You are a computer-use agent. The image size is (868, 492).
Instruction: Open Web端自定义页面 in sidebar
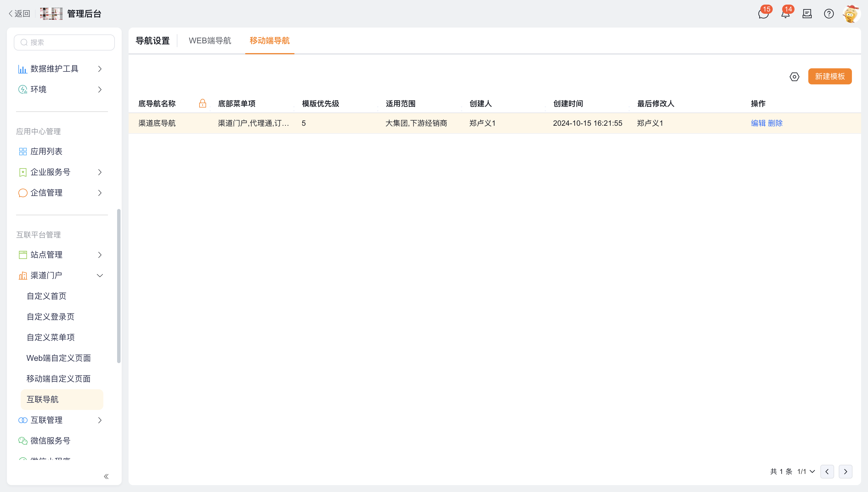[59, 358]
